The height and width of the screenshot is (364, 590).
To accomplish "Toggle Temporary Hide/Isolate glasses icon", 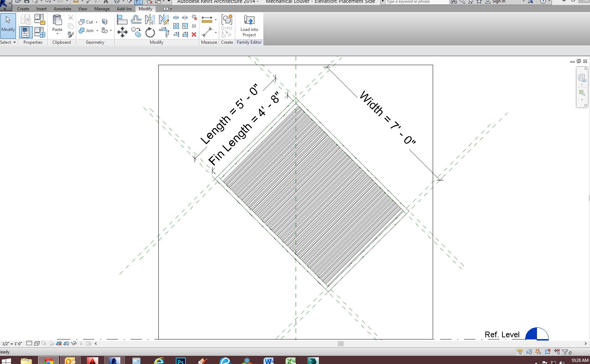I will coord(74,343).
